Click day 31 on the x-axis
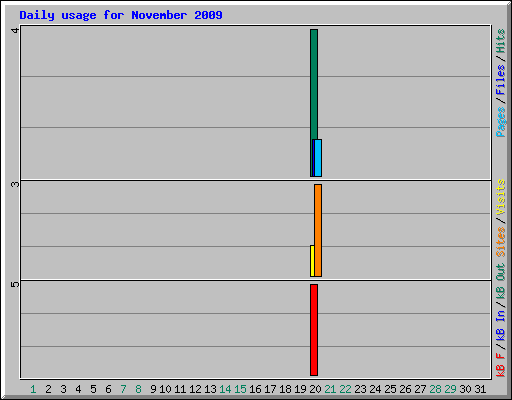The width and height of the screenshot is (512, 400). tap(480, 389)
